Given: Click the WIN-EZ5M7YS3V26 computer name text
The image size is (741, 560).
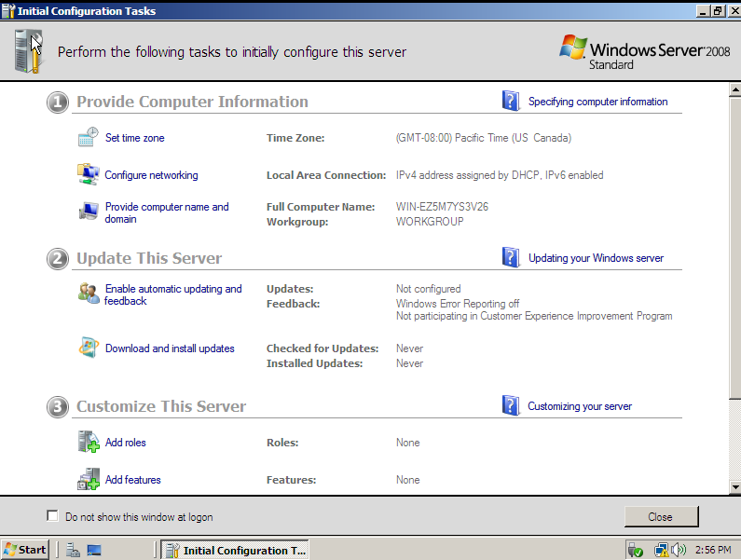Looking at the screenshot, I should [442, 207].
